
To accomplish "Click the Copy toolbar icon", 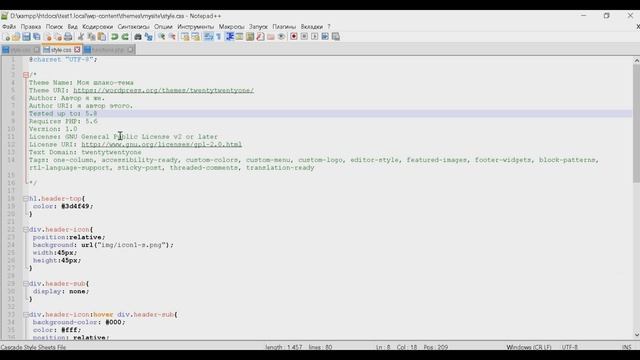I will (x=91, y=37).
